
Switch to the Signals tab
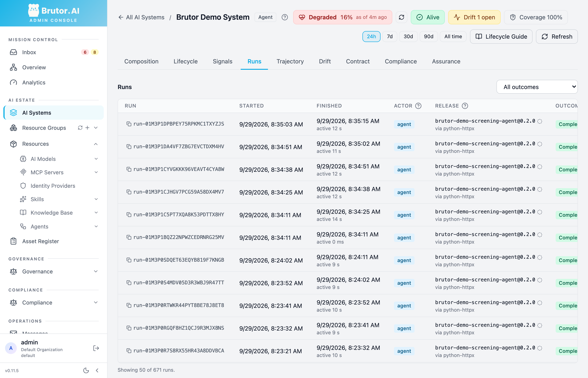click(222, 61)
